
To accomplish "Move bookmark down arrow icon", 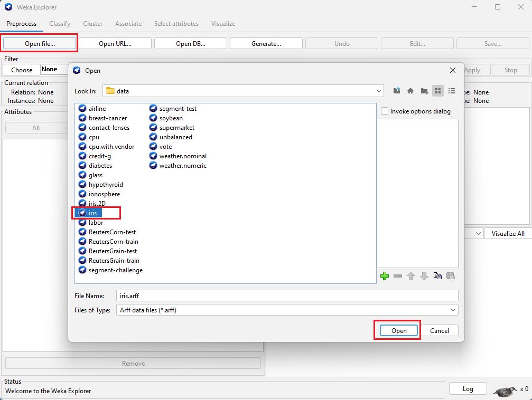I will click(424, 276).
